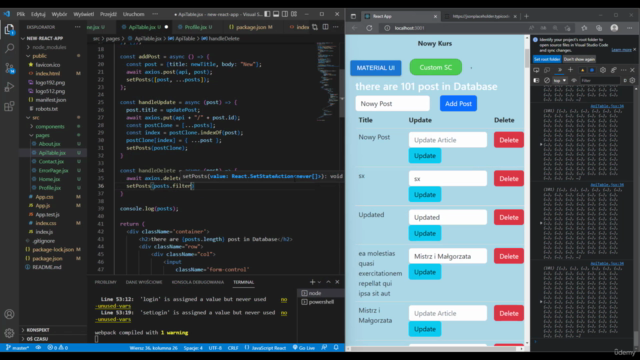Image resolution: width=640 pixels, height=360 pixels.
Task: Open the Explorer view in VS Code activity bar
Action: (9, 29)
